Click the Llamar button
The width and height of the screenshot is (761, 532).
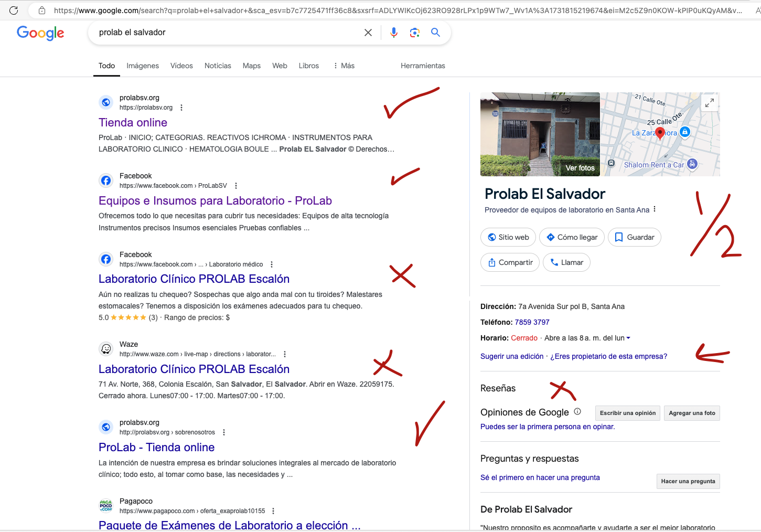(566, 262)
